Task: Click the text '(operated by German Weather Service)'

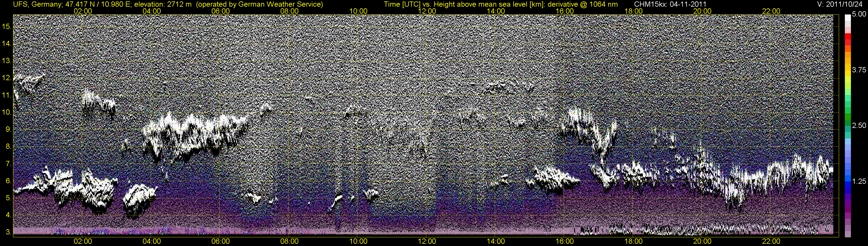Action: (x=259, y=4)
